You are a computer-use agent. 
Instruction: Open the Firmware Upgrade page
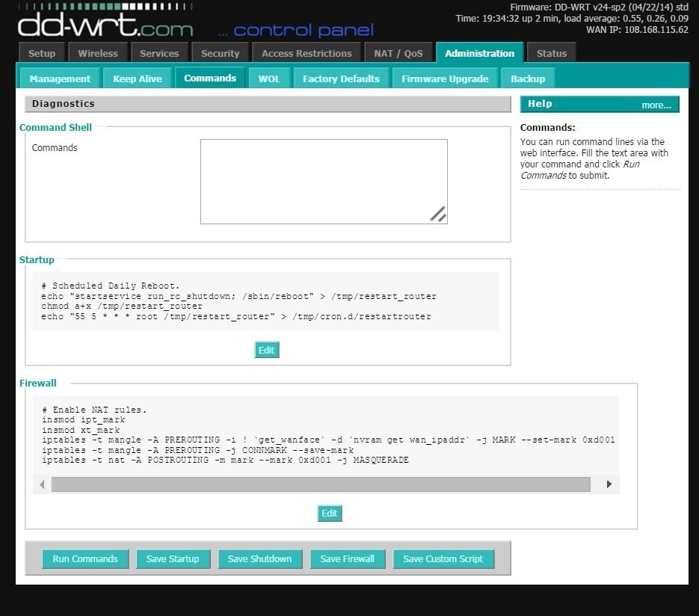point(445,78)
